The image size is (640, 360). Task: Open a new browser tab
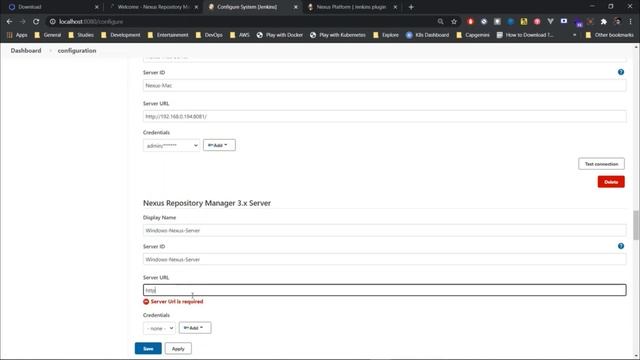tap(411, 7)
